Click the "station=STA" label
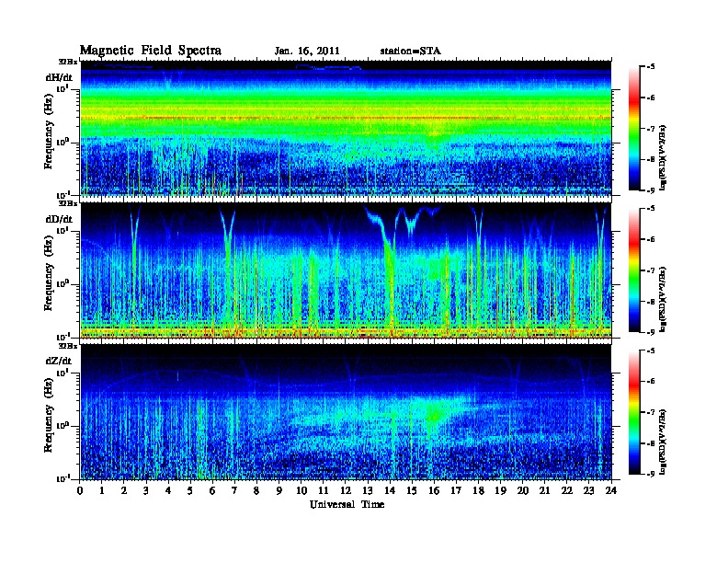 click(410, 52)
